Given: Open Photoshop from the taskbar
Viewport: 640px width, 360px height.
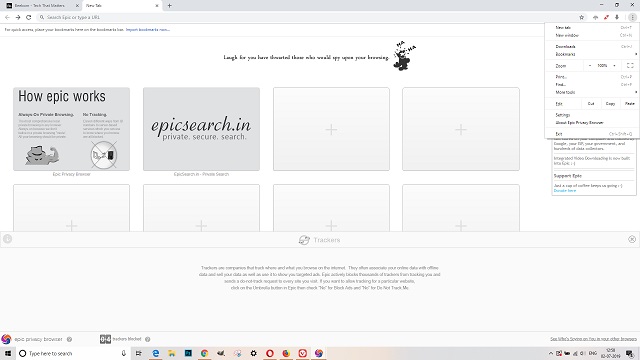Looking at the screenshot, I should [x=188, y=353].
